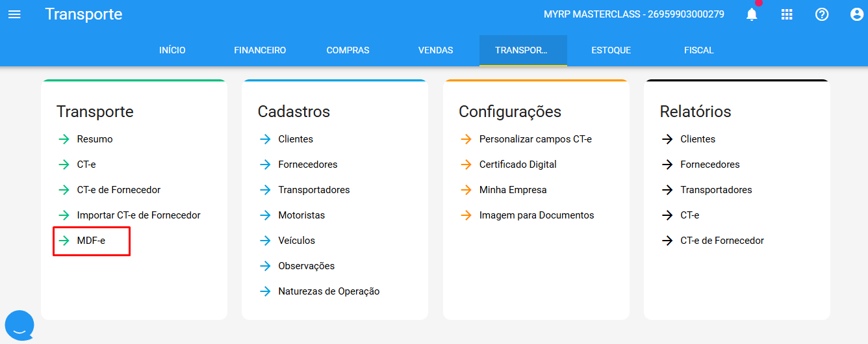Click the orange arrow beside Certificado Digital

[x=466, y=165]
